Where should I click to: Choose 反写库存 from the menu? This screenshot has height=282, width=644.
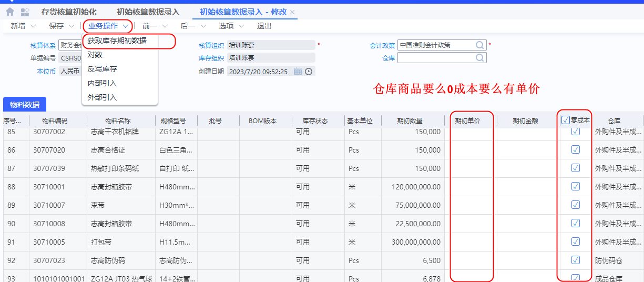point(103,69)
